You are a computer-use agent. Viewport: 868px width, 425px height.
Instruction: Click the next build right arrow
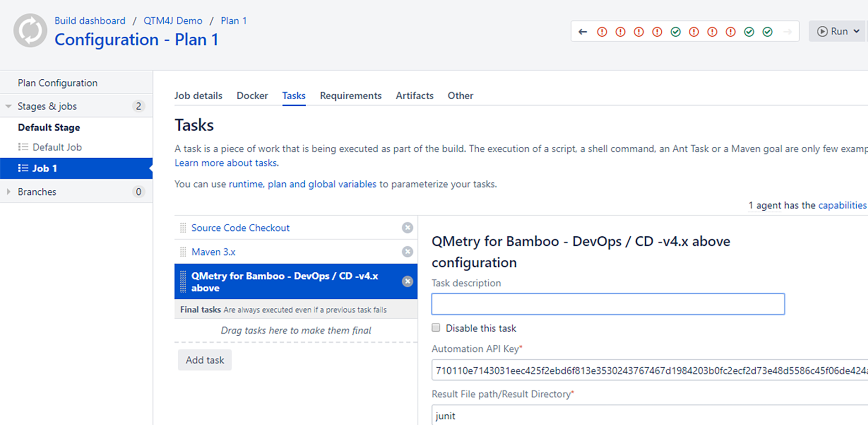787,32
